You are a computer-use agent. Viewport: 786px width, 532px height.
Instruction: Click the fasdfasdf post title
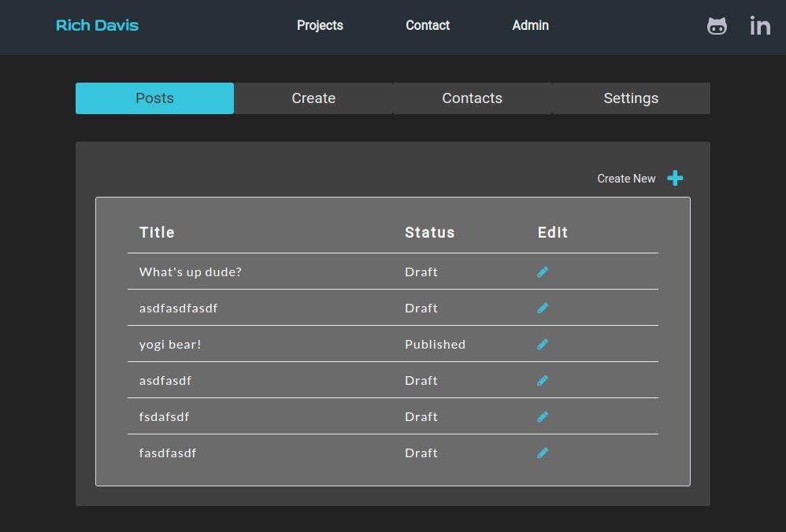(168, 453)
